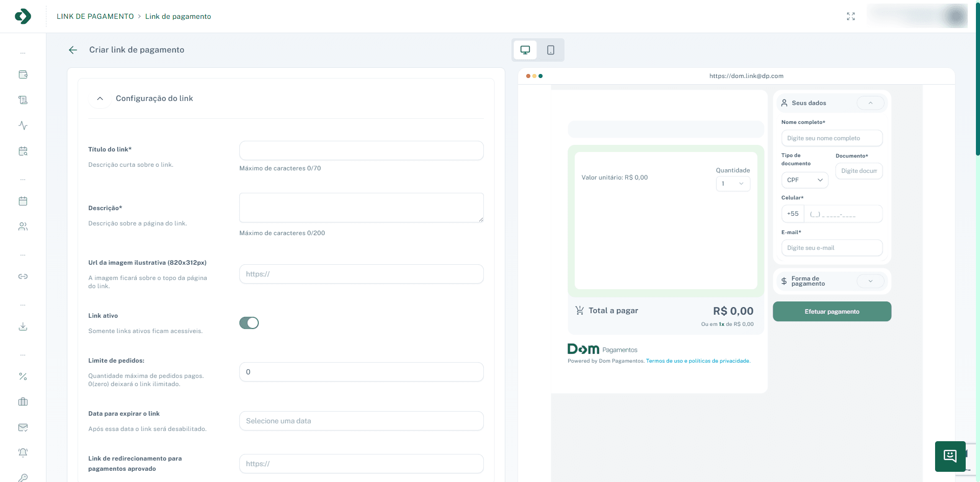Switch to mobile preview mode

551,50
